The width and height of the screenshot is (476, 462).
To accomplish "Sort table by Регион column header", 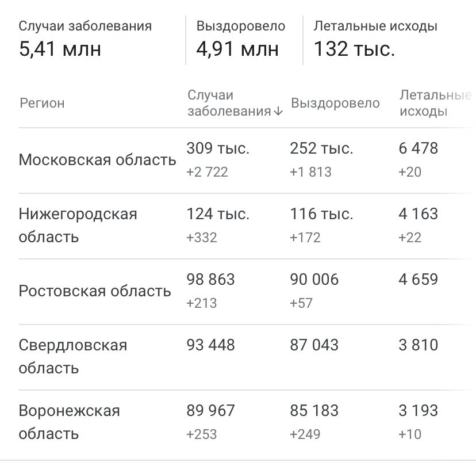I will 42,104.
